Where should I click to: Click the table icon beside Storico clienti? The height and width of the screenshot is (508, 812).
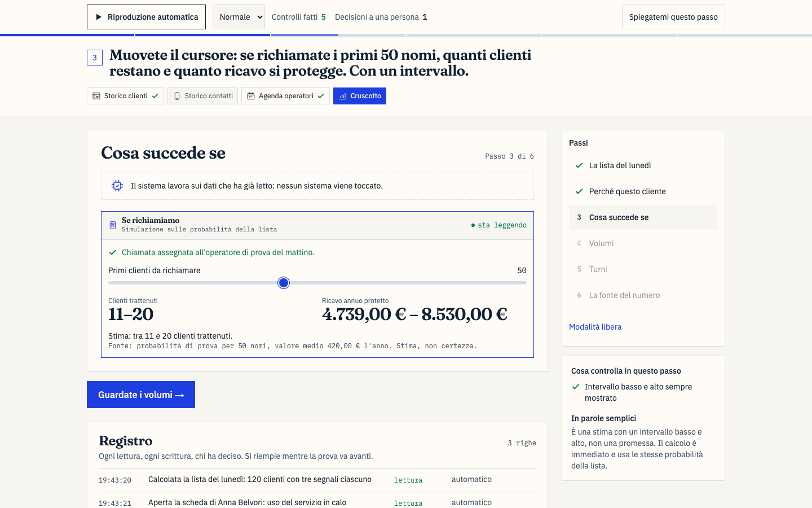[96, 96]
